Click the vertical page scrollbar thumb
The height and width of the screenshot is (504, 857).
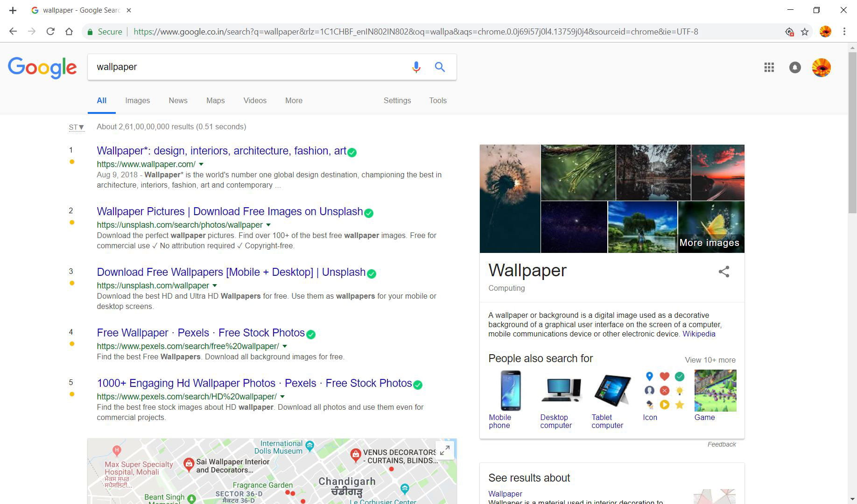pos(852,133)
